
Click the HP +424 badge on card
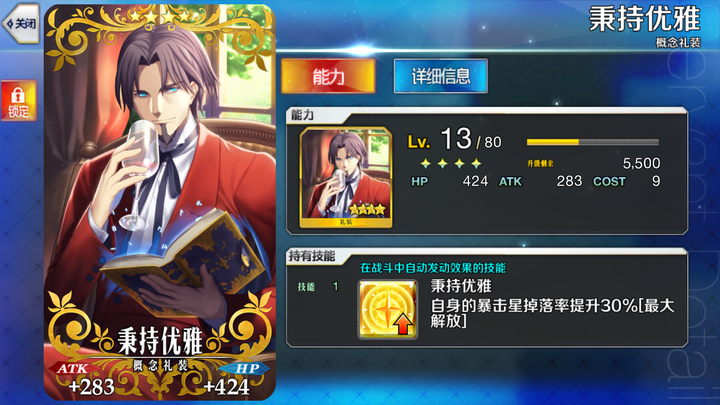(x=234, y=379)
